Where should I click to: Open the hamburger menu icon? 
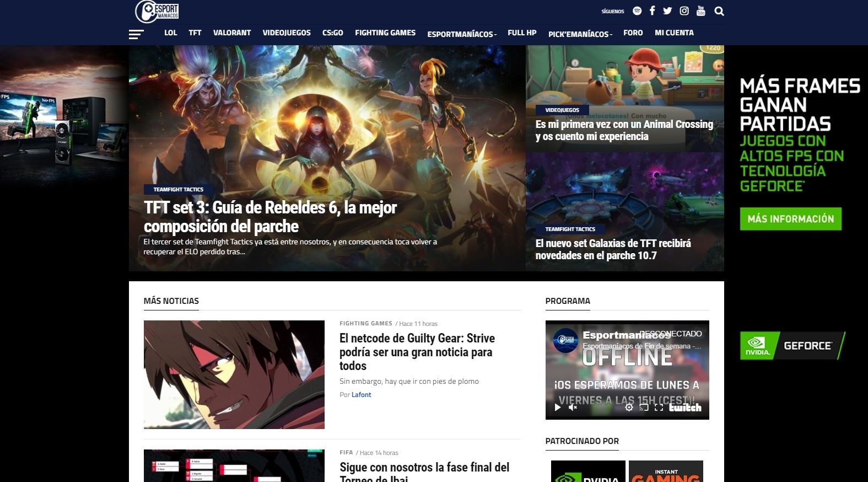136,34
